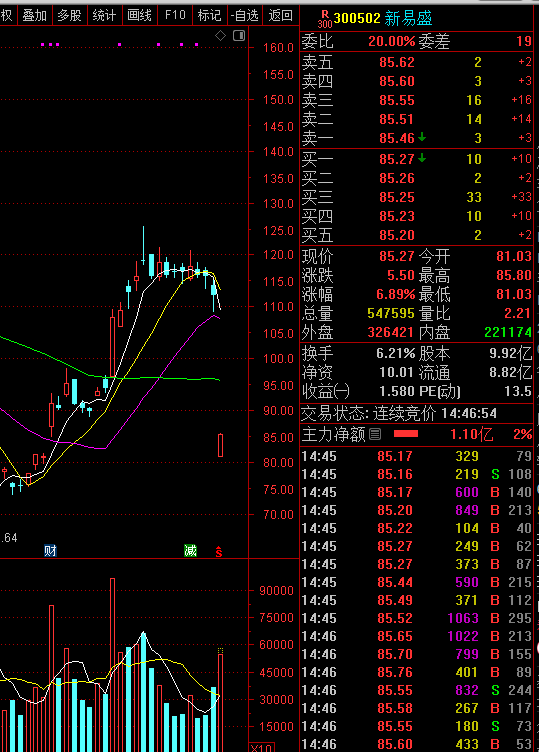Click the tallest red volume bar
Screen dimensions: 539x752
click(x=112, y=665)
